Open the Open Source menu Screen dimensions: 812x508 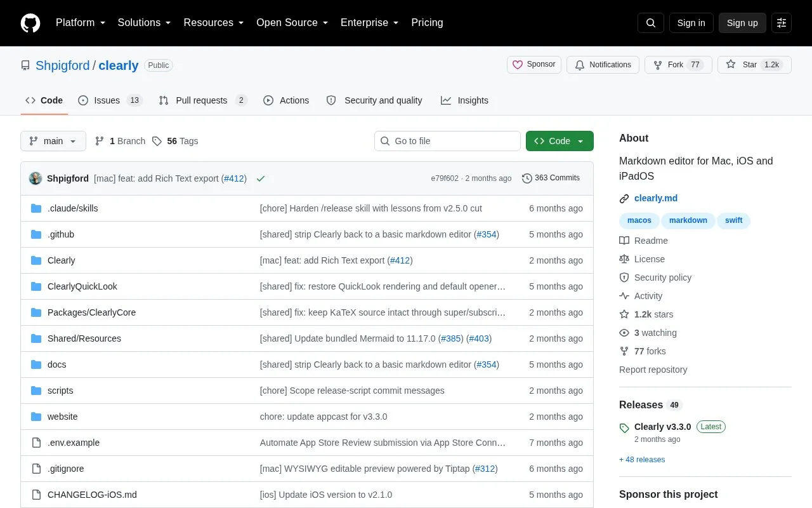click(292, 23)
